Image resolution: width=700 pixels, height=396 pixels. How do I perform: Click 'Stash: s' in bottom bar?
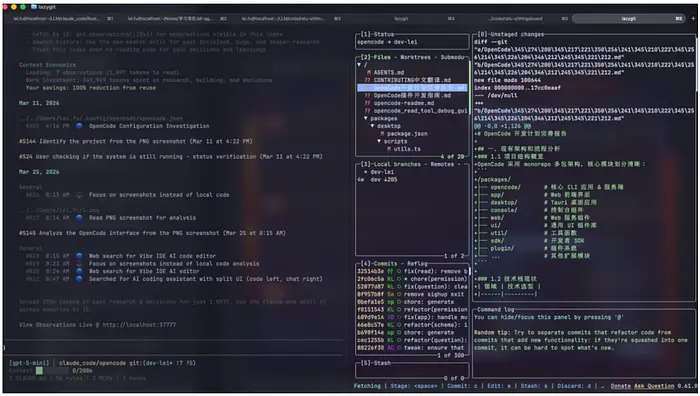pos(534,386)
